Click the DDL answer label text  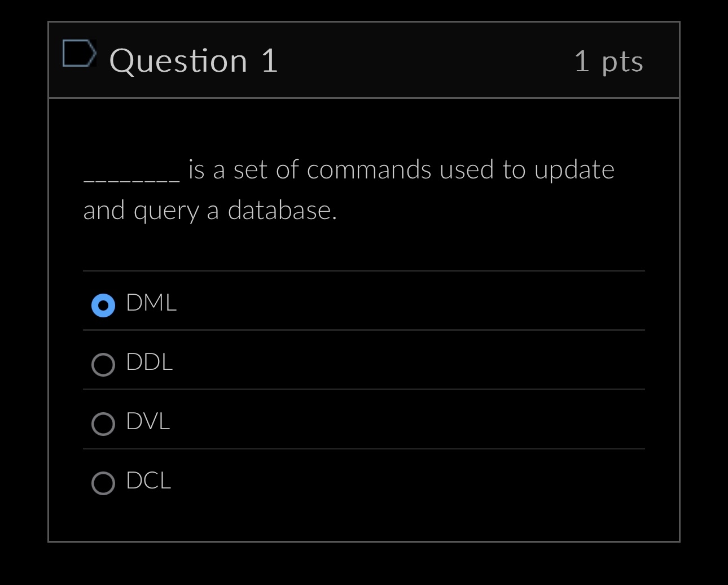click(148, 363)
